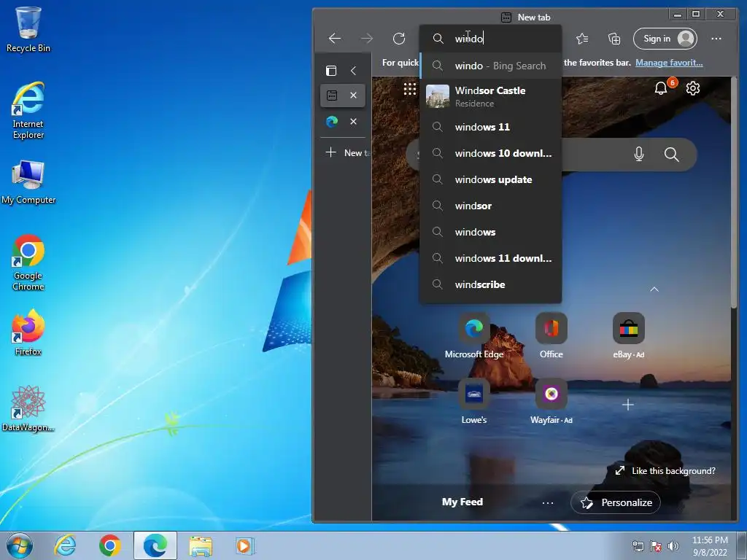The image size is (747, 560).
Task: Select the windscribe suggestion
Action: 491,284
